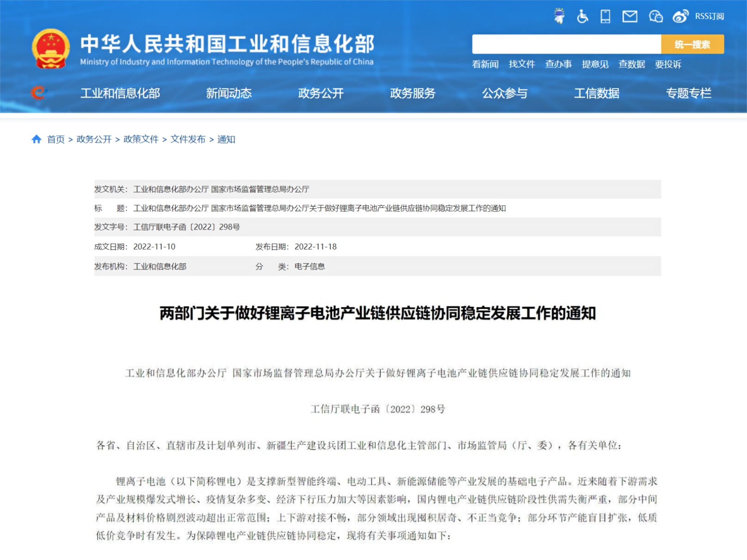Click the 成文日期 value 2022-11-10
Viewport: 747px width, 560px height.
(154, 247)
